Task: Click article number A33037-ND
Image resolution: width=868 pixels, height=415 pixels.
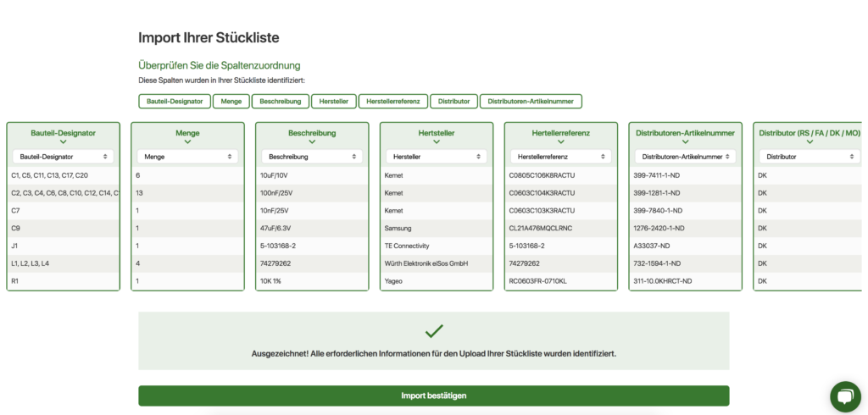Action: coord(685,246)
